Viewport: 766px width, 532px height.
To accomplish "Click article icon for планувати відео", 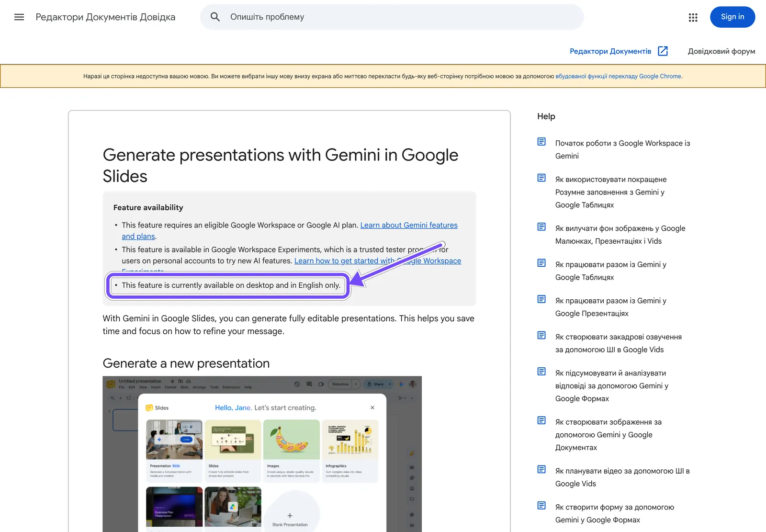I will coord(541,469).
